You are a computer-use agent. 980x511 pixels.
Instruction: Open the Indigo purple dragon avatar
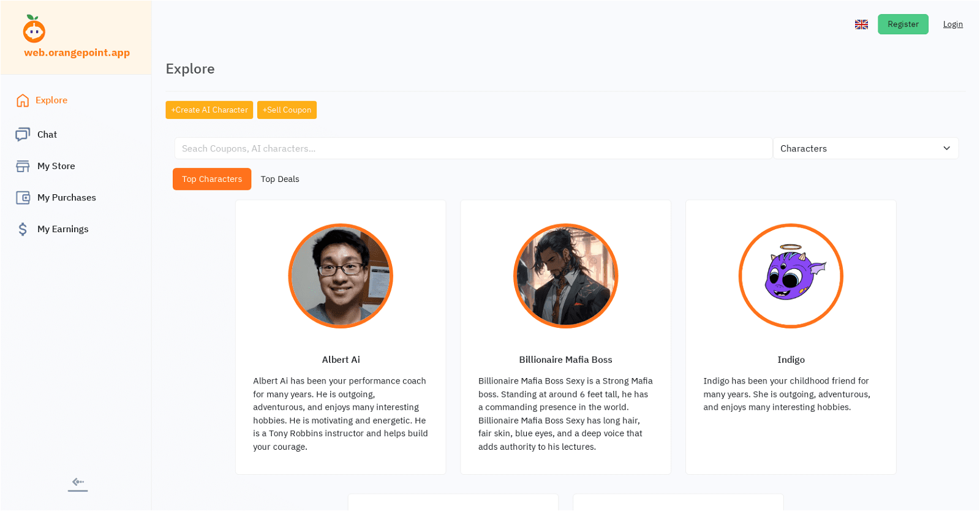[791, 276]
